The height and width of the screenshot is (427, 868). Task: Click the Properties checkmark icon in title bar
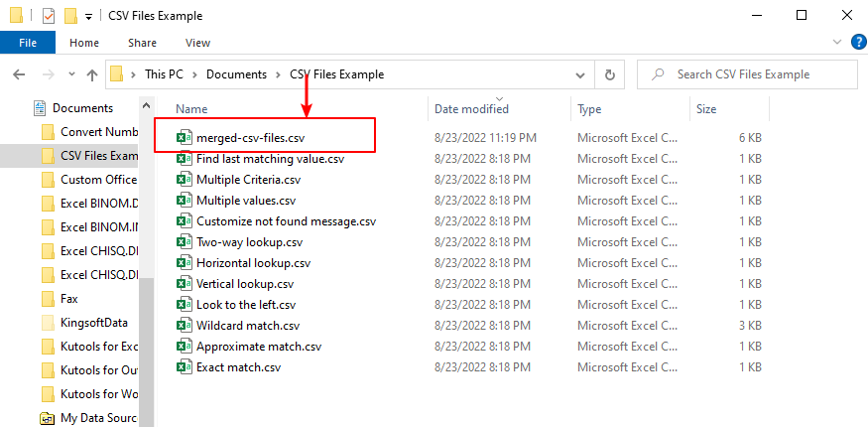(x=49, y=16)
